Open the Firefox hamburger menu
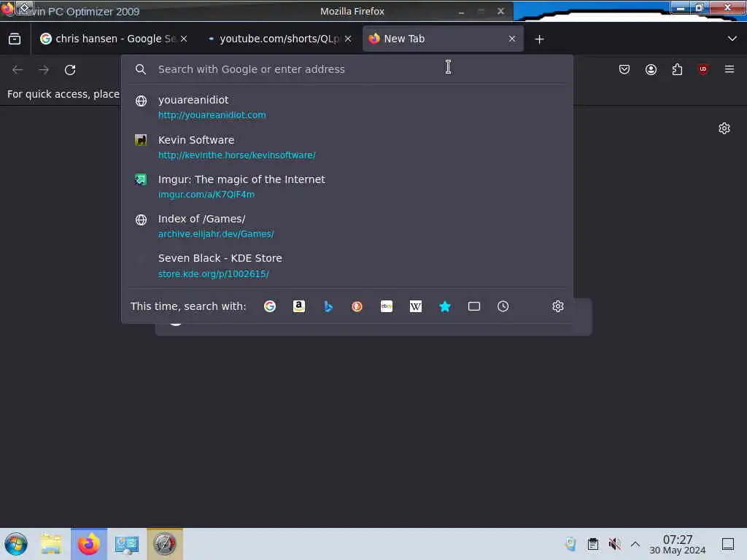747x560 pixels. (729, 69)
